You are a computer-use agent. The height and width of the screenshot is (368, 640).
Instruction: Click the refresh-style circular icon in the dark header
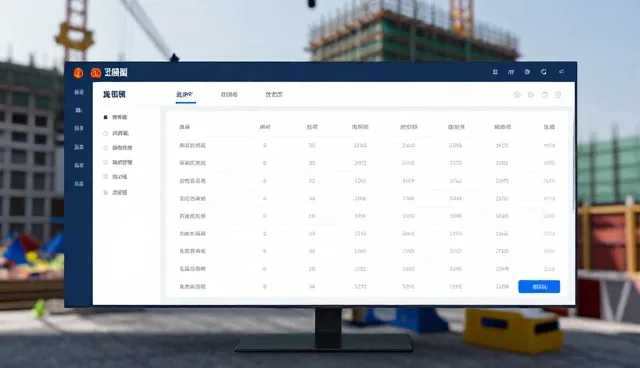click(544, 72)
